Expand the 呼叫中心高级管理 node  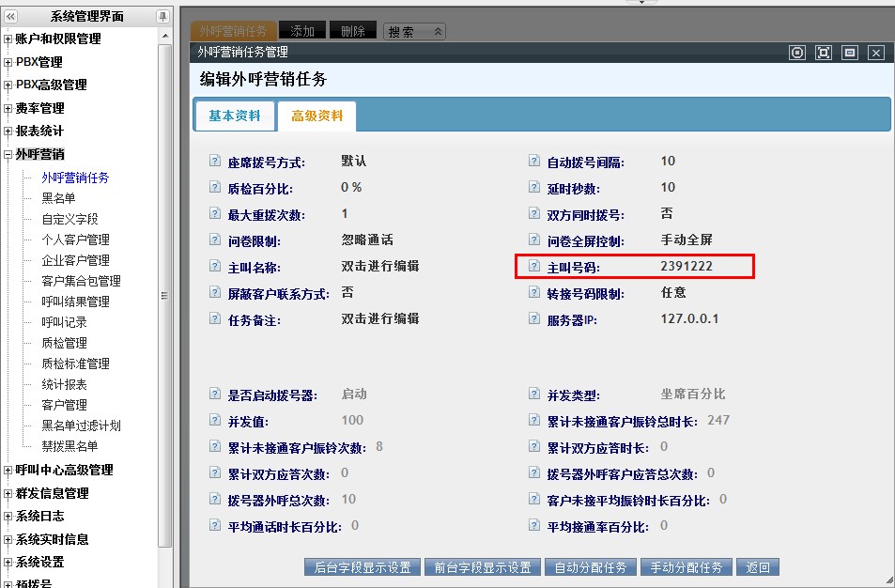point(8,471)
